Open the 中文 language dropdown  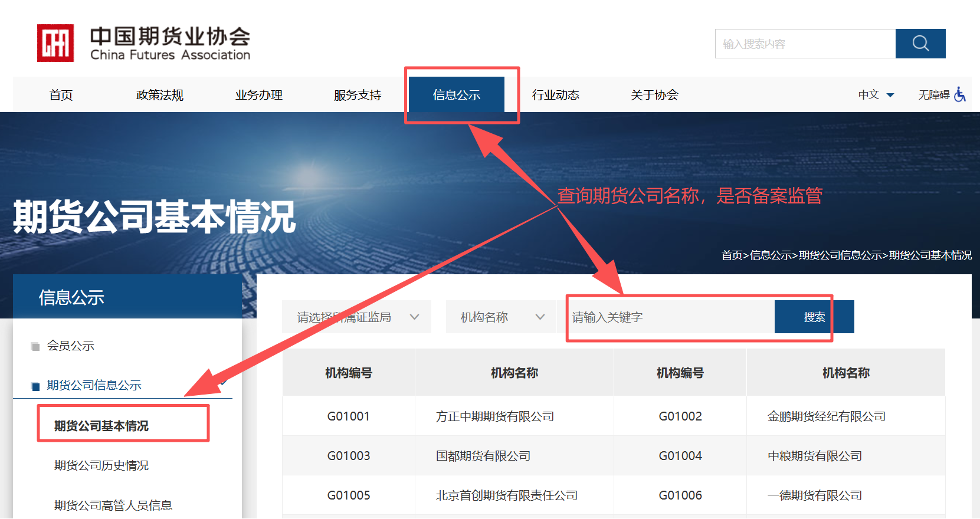[876, 94]
